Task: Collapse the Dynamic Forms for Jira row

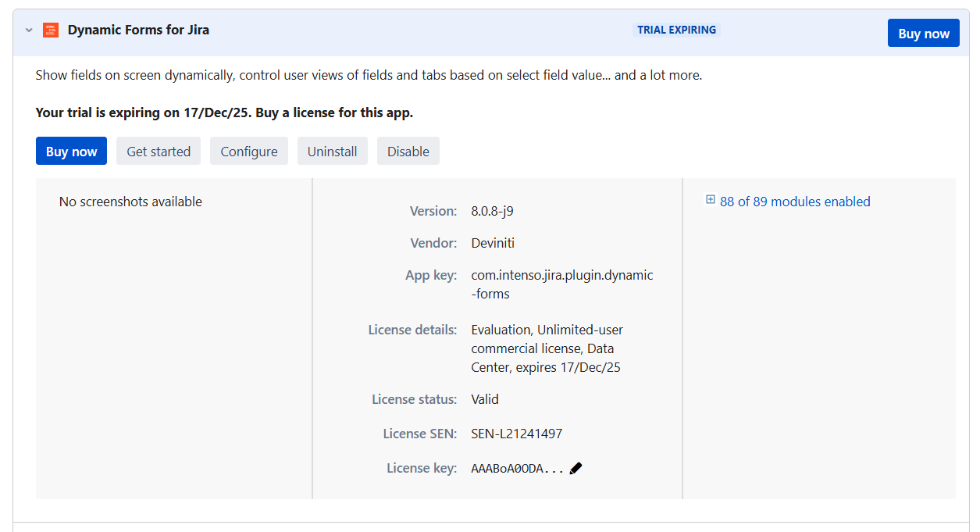Action: (29, 30)
